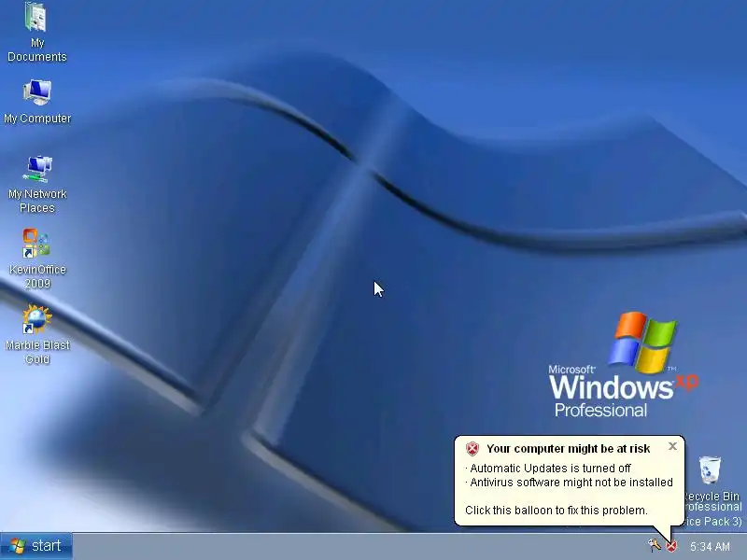Image resolution: width=747 pixels, height=560 pixels.
Task: Close the security warning balloon
Action: [672, 446]
